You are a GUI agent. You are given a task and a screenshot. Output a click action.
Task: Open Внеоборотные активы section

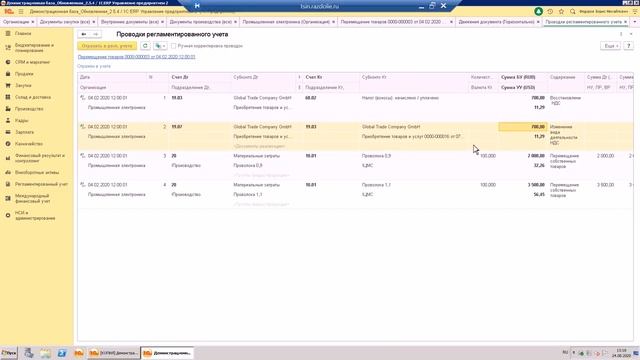tap(37, 172)
